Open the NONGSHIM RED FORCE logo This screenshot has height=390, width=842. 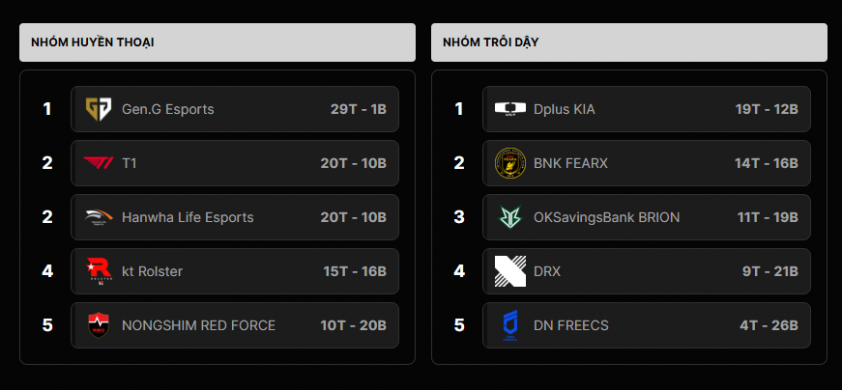click(98, 325)
